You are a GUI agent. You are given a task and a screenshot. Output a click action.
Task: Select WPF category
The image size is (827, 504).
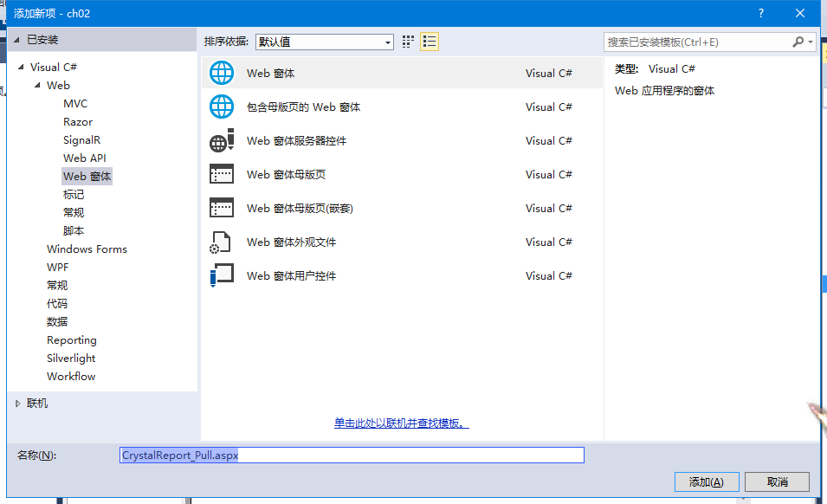pos(57,268)
